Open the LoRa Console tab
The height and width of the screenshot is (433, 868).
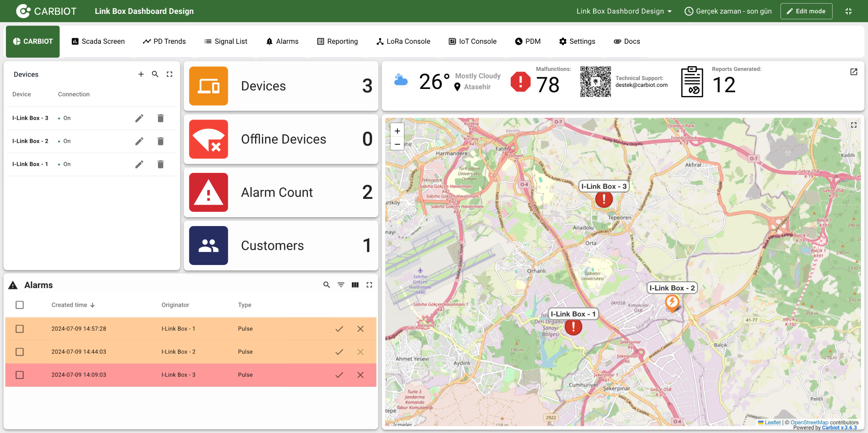click(x=403, y=41)
